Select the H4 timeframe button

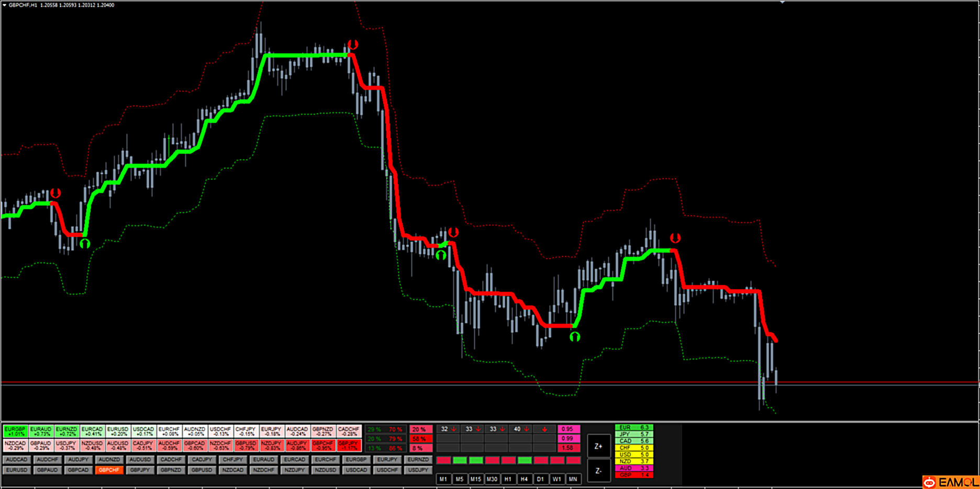tap(524, 479)
